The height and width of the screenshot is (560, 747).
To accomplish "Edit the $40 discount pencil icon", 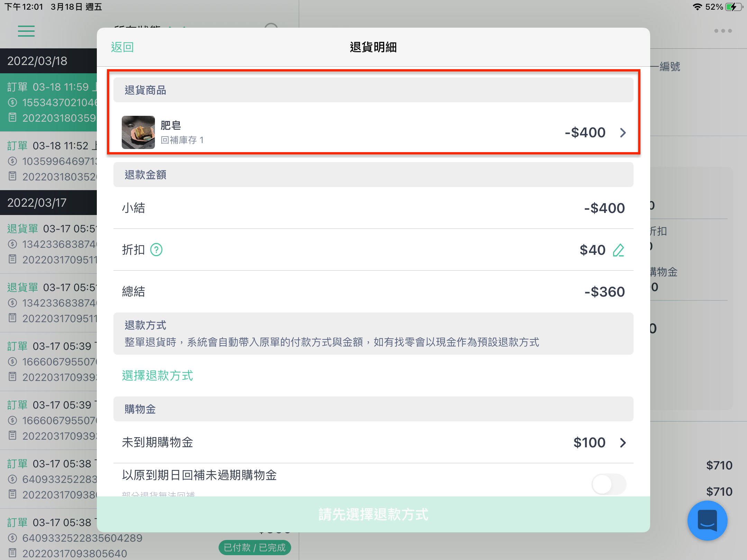I will (x=618, y=250).
